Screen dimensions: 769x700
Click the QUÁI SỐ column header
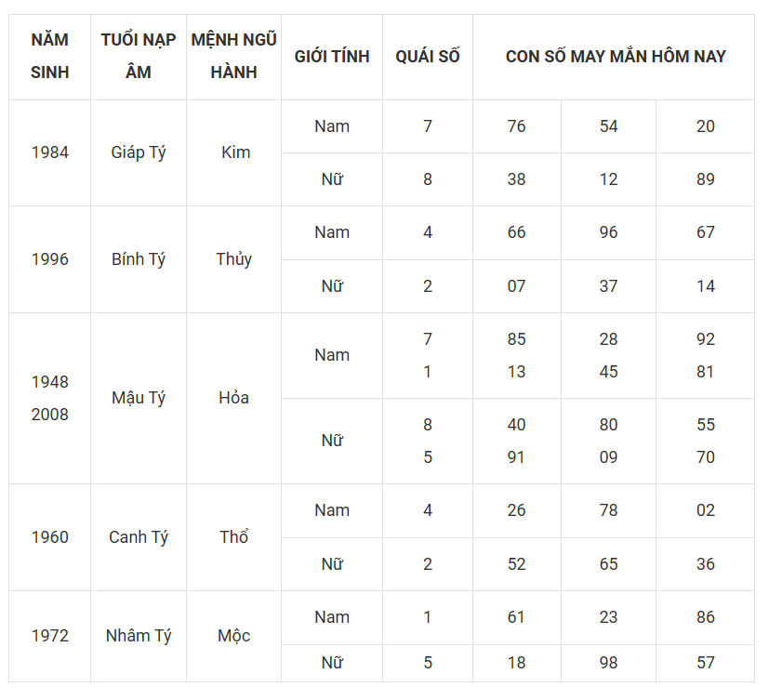click(x=427, y=57)
